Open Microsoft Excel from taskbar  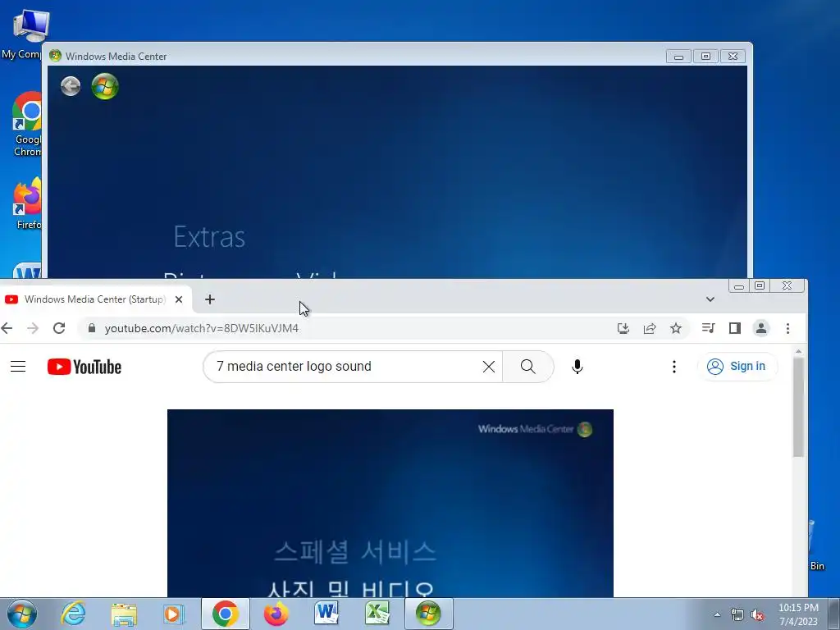[377, 614]
